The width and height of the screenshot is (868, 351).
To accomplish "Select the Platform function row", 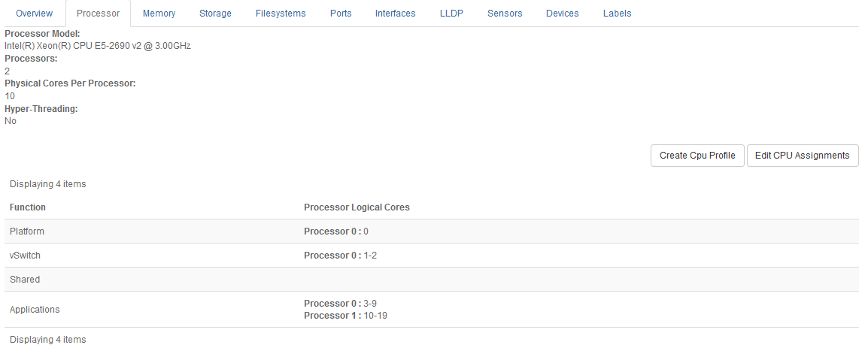I will [27, 231].
